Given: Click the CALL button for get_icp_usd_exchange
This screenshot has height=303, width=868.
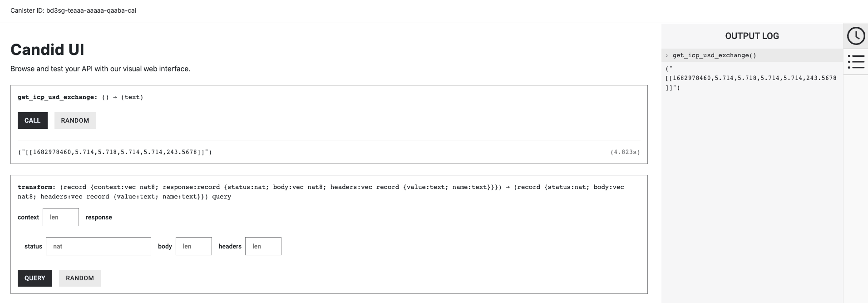Looking at the screenshot, I should coord(33,120).
